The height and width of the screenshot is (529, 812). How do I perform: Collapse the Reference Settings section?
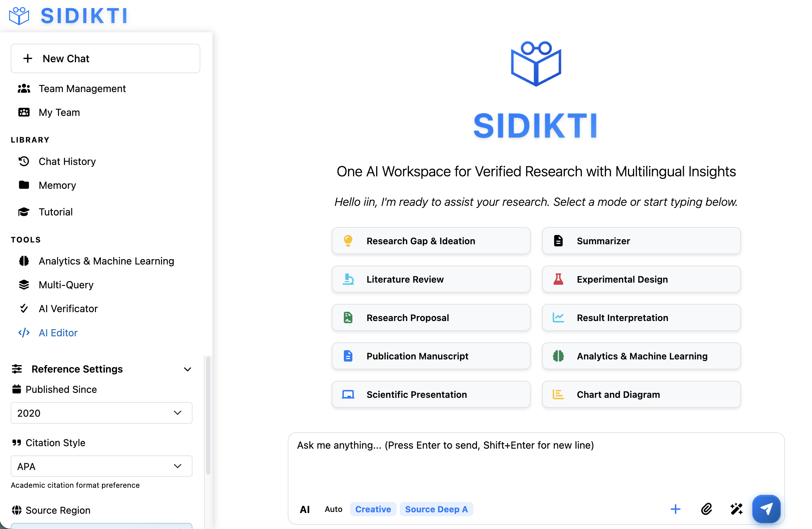[188, 369]
